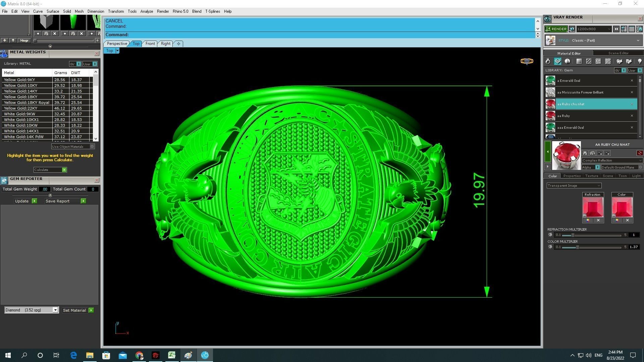Click the rewind previous render icon
The image size is (644, 362).
[616, 29]
